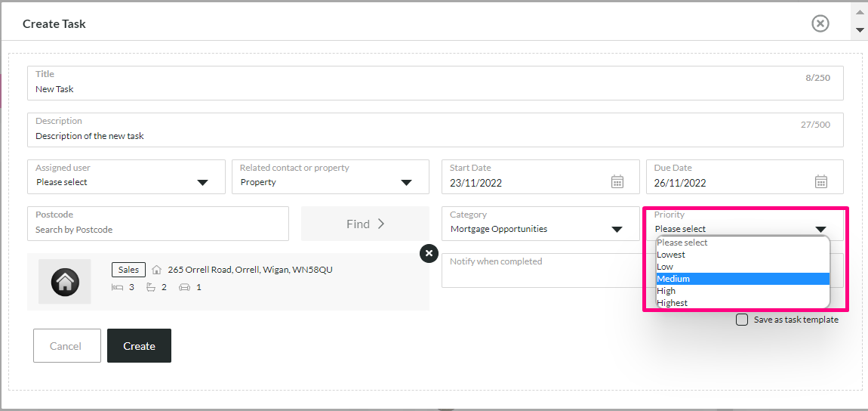The width and height of the screenshot is (868, 411).
Task: Remove the selected property with the X icon
Action: [x=429, y=253]
